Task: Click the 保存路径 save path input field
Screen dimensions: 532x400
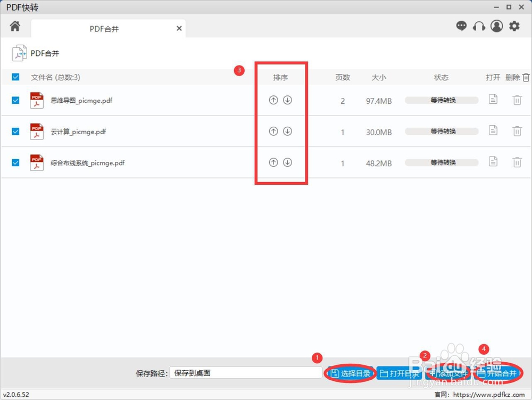Action: [x=245, y=373]
